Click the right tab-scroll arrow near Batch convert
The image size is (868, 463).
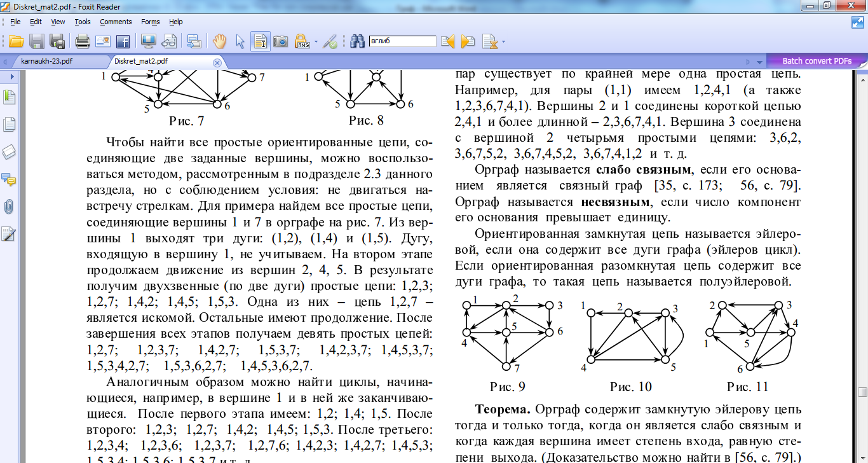point(748,62)
